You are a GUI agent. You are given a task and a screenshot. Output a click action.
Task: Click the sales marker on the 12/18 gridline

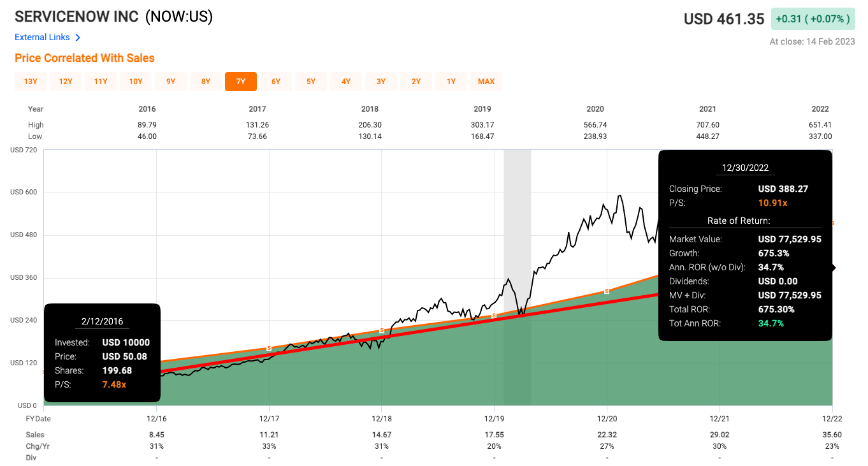coord(381,330)
